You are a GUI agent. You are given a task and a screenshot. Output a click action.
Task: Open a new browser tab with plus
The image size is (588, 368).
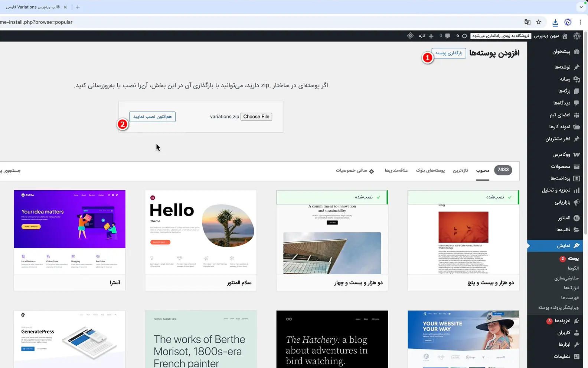pos(78,7)
